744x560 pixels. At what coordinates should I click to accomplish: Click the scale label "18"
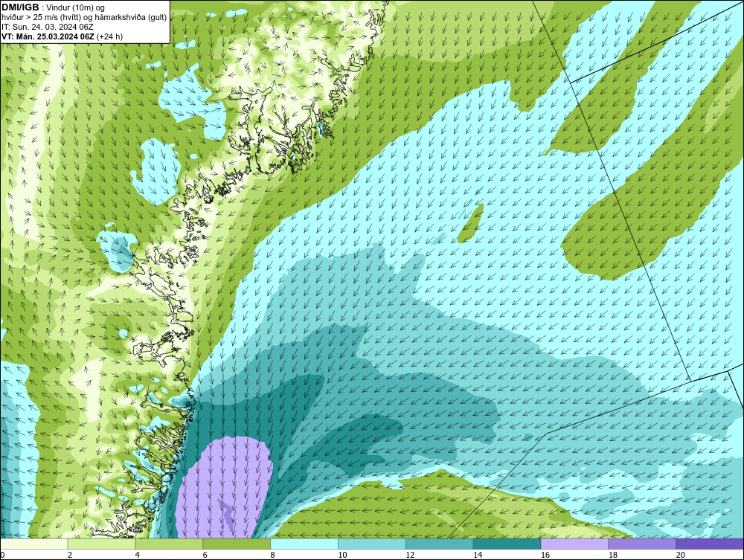pyautogui.click(x=613, y=555)
